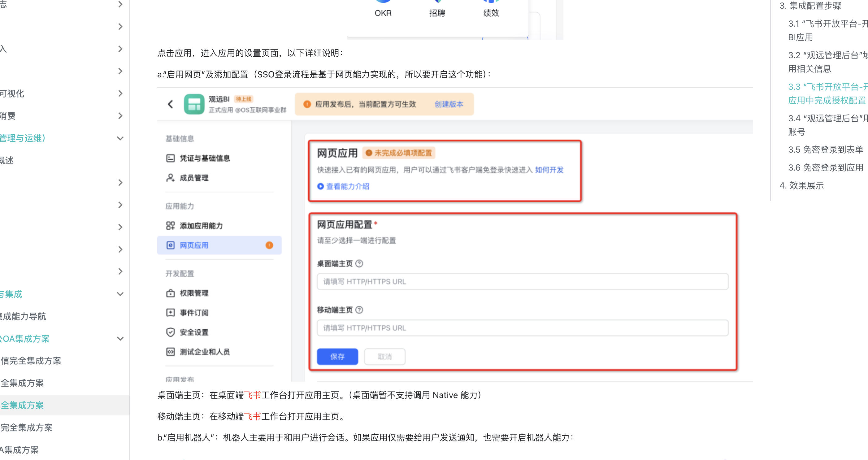Click the 测试企业和人员 code icon
Viewport: 868px width, 460px height.
coord(171,351)
